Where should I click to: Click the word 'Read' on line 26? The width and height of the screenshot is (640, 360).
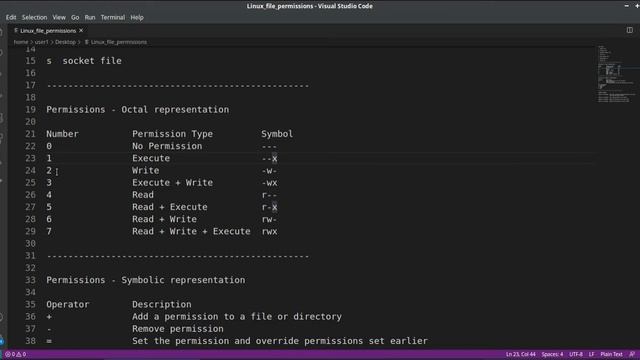[143, 195]
